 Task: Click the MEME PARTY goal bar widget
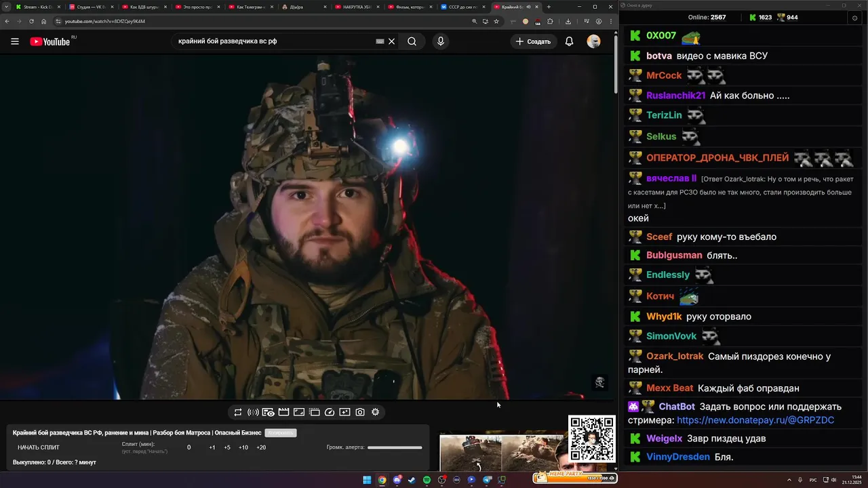click(574, 476)
